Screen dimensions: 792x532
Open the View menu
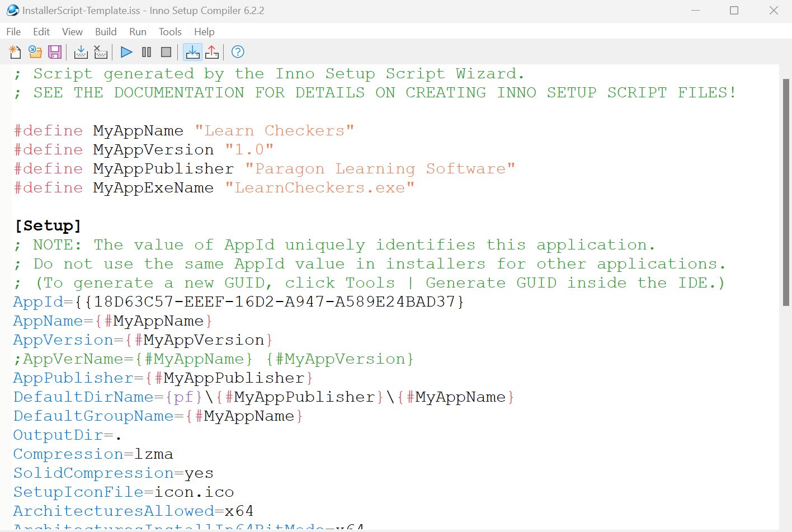72,32
